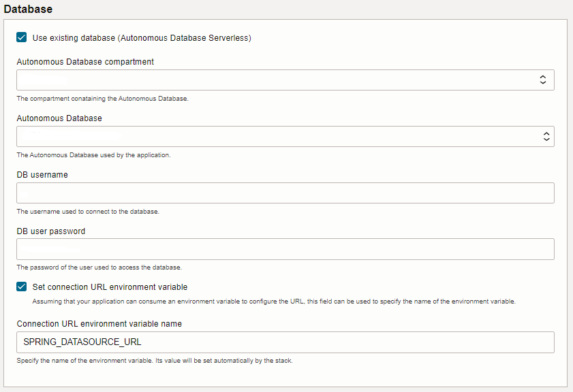Image resolution: width=573 pixels, height=392 pixels.
Task: Click the 'Set connection URL environment variable' label
Action: 110,287
